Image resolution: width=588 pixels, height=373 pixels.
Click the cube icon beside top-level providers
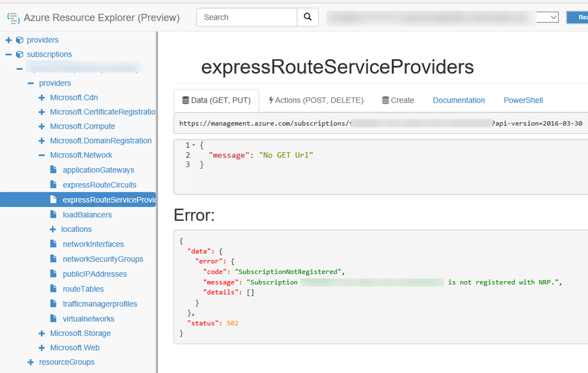coord(20,40)
